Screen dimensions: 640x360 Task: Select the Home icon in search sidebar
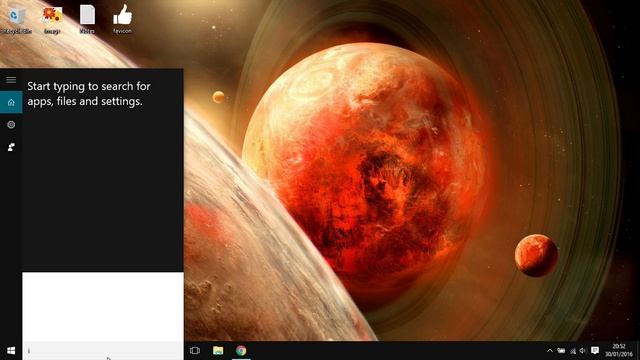(11, 102)
